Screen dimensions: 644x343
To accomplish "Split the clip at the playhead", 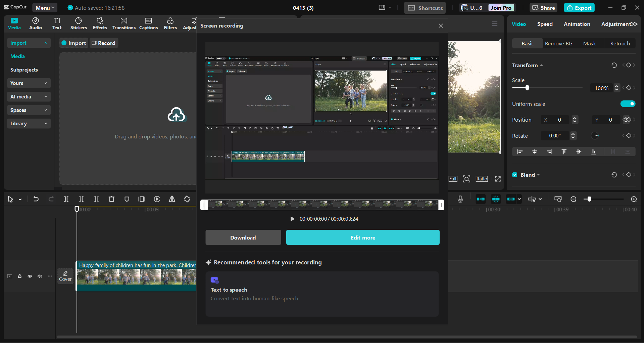I will (66, 199).
